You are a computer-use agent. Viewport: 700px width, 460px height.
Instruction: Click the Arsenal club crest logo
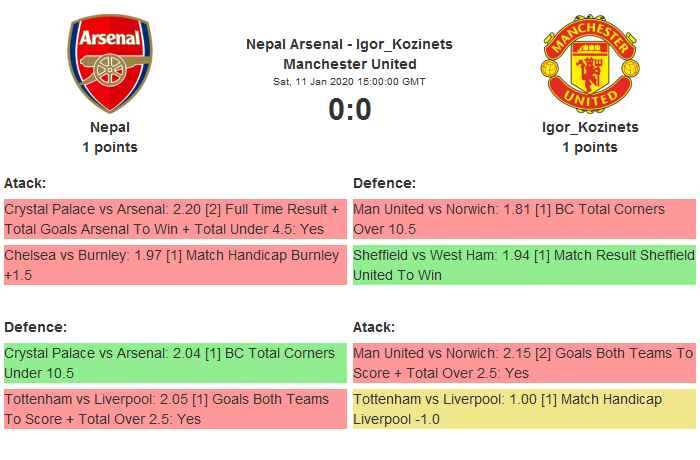(110, 65)
